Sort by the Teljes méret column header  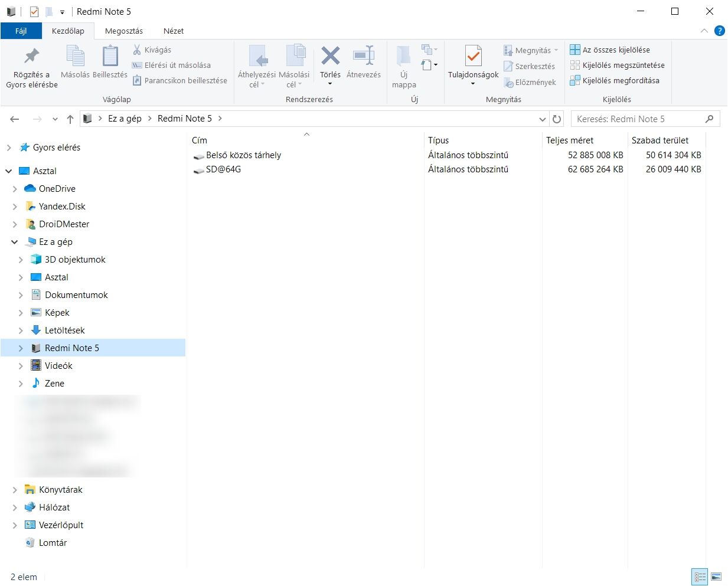(x=585, y=140)
